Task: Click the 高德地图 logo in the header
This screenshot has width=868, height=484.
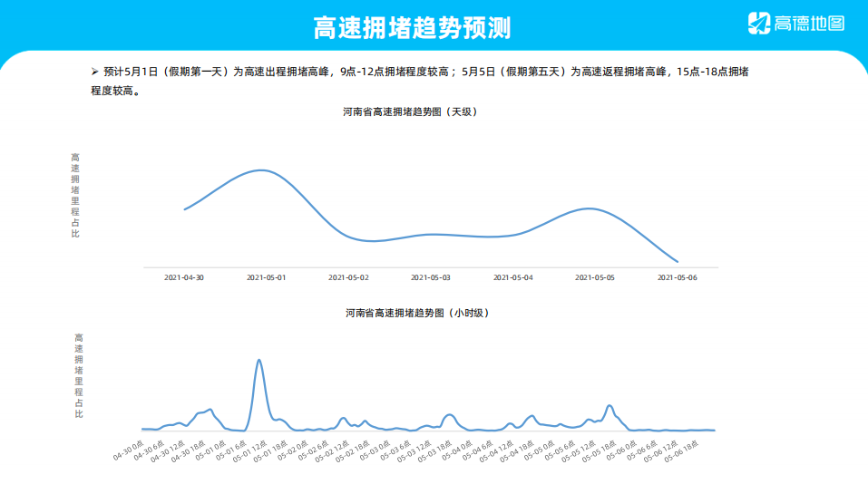Action: [x=796, y=24]
